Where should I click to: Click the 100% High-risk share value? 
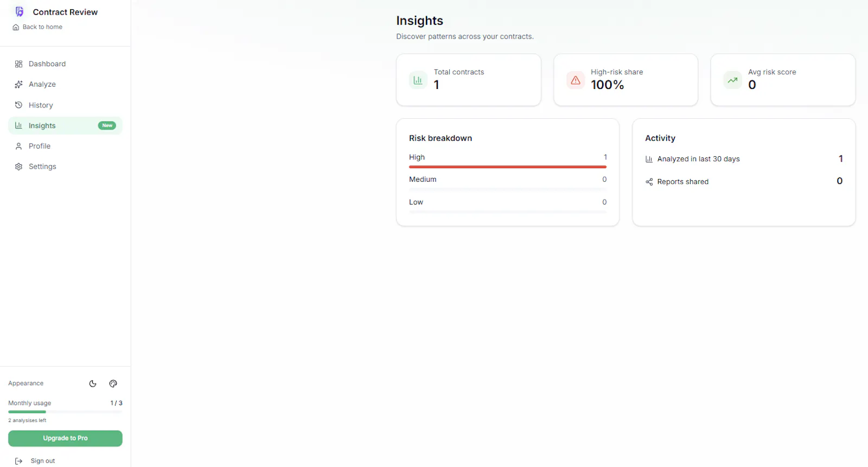pyautogui.click(x=607, y=85)
